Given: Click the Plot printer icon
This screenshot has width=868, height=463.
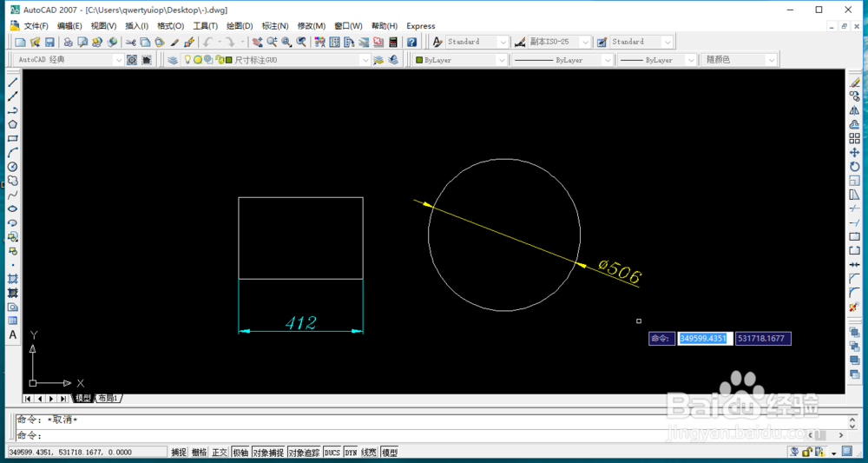Looking at the screenshot, I should coord(68,42).
